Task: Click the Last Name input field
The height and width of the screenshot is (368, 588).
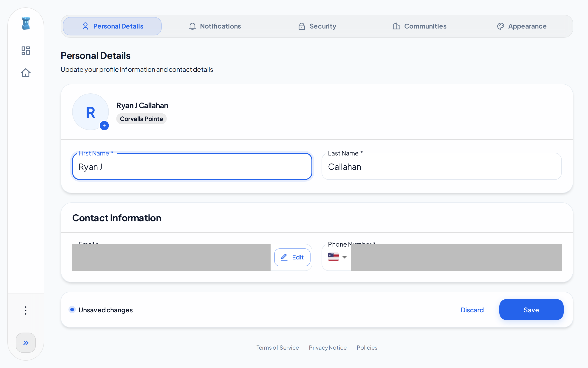Action: [441, 167]
